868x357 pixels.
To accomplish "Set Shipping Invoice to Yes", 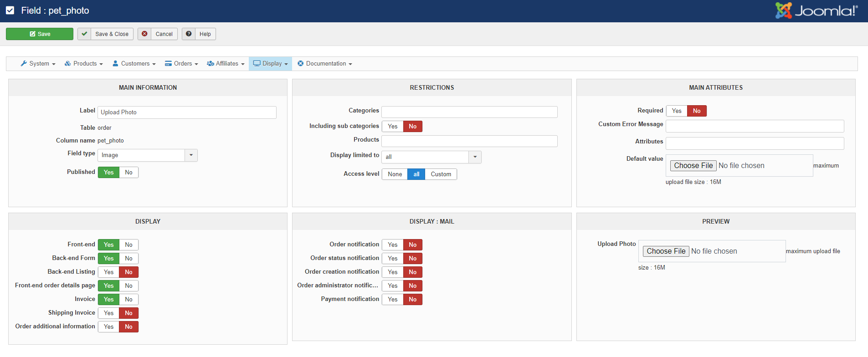I will pyautogui.click(x=108, y=313).
